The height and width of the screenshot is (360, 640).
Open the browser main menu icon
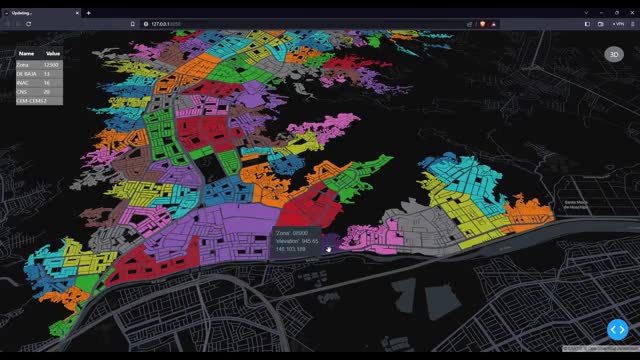click(633, 24)
